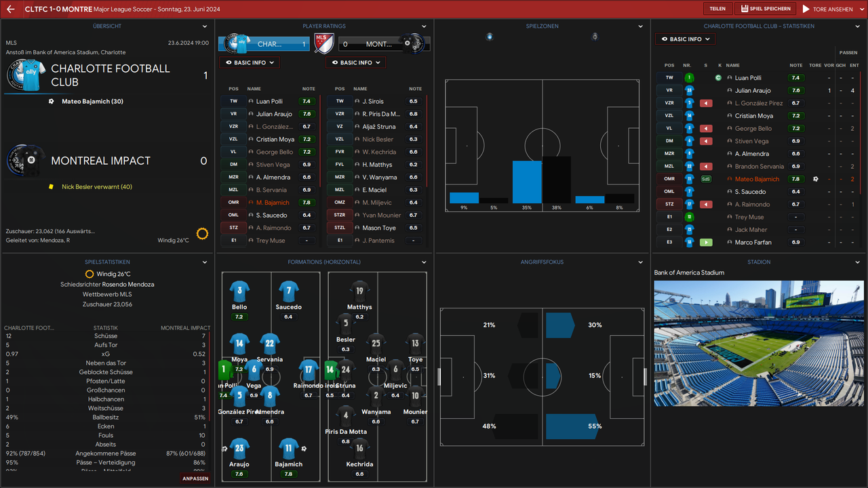Click shirt 7 Saucedo in formation view
Screen dimensions: 868x488
click(289, 291)
